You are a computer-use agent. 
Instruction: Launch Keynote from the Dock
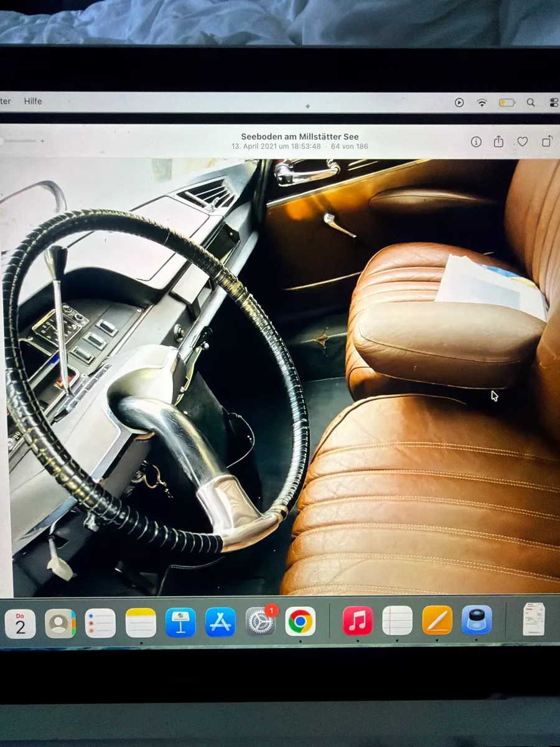tap(180, 622)
